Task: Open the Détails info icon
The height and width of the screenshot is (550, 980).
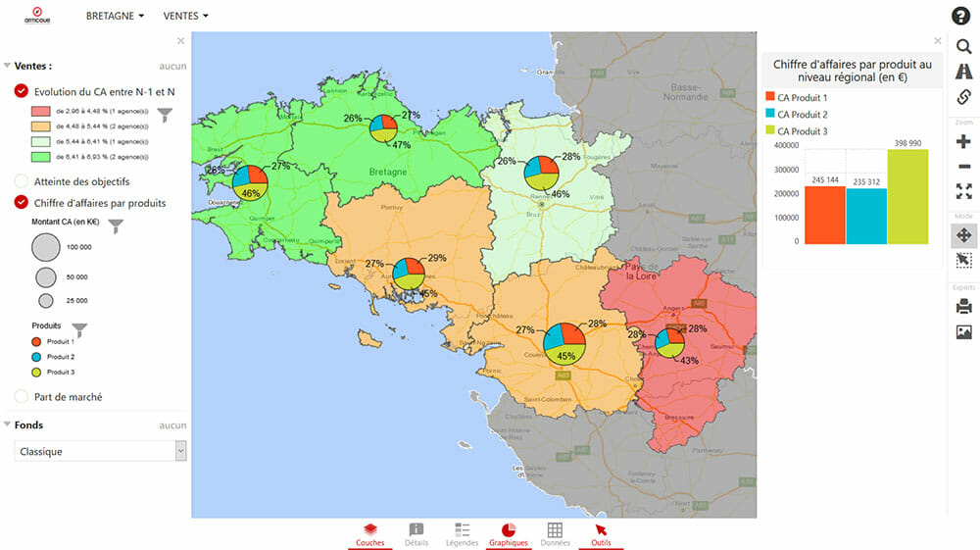Action: pos(416,535)
